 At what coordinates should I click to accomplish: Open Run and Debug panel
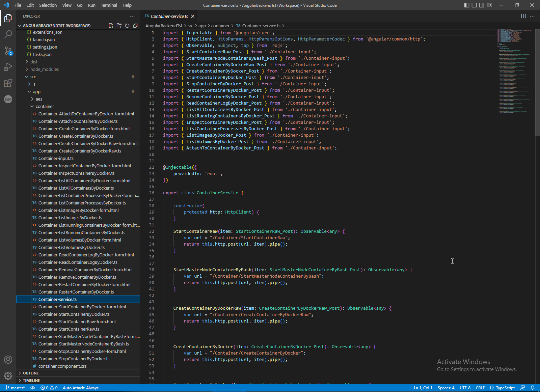tap(8, 67)
